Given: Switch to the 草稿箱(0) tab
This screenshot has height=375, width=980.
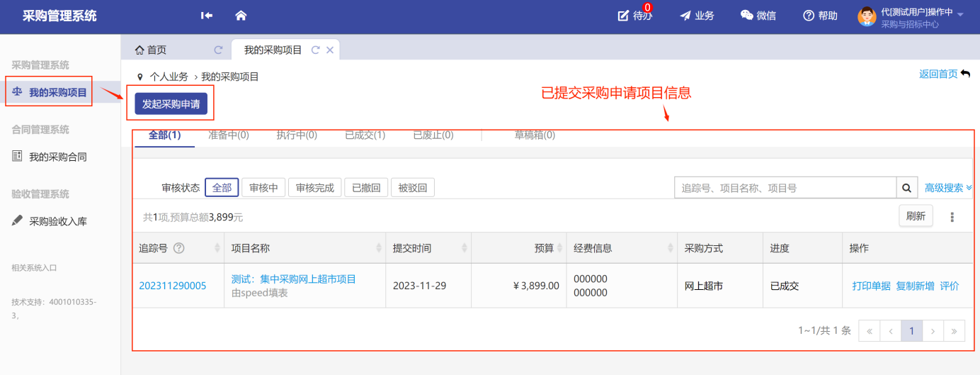Looking at the screenshot, I should point(535,135).
